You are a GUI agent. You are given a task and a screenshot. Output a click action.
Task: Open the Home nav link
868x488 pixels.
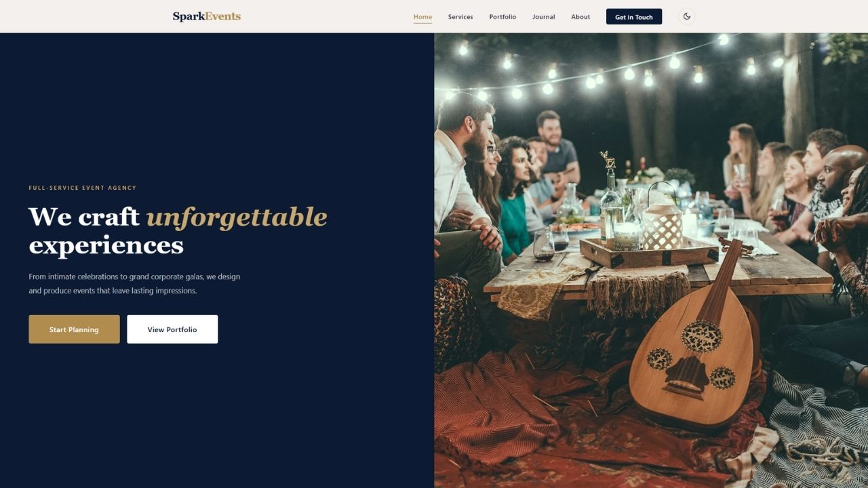click(x=422, y=17)
